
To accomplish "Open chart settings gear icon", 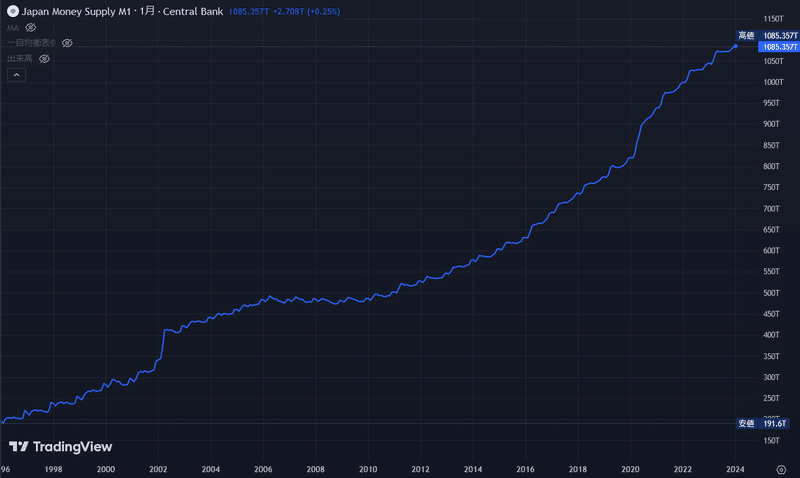I will tap(781, 469).
